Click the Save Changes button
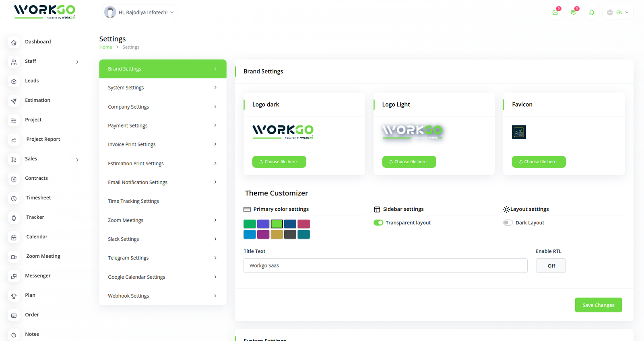The height and width of the screenshot is (341, 644). [598, 305]
